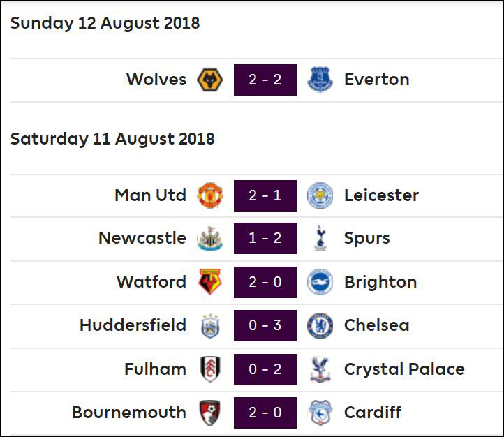Screen dimensions: 504x437
Task: Click the Watford club crest
Action: coord(210,282)
